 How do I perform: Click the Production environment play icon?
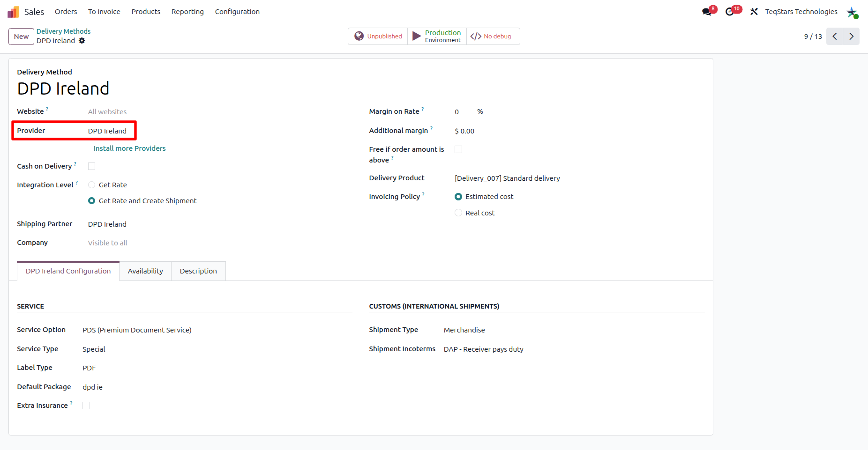[416, 36]
